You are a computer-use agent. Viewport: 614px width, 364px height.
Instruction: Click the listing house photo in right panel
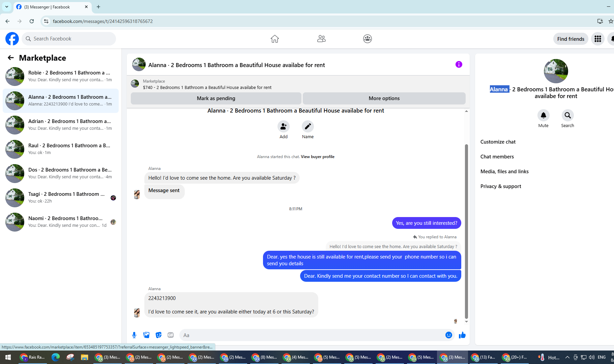[x=556, y=71]
